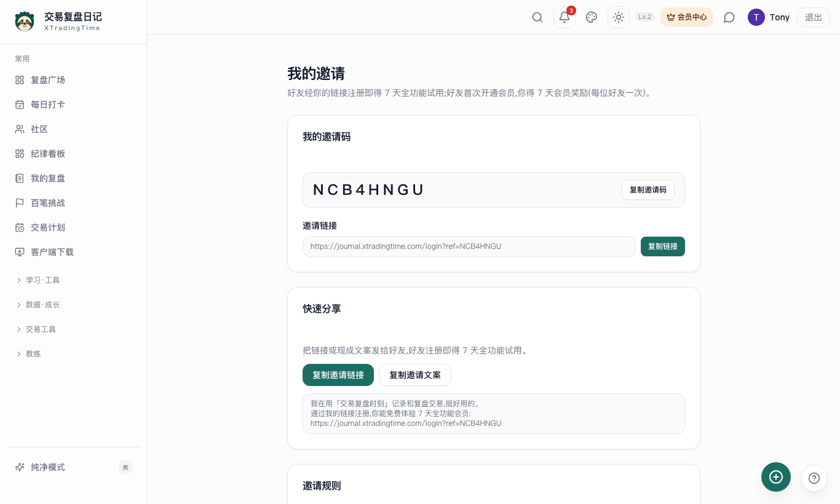
Task: Click green 复制链接 button
Action: [x=663, y=246]
